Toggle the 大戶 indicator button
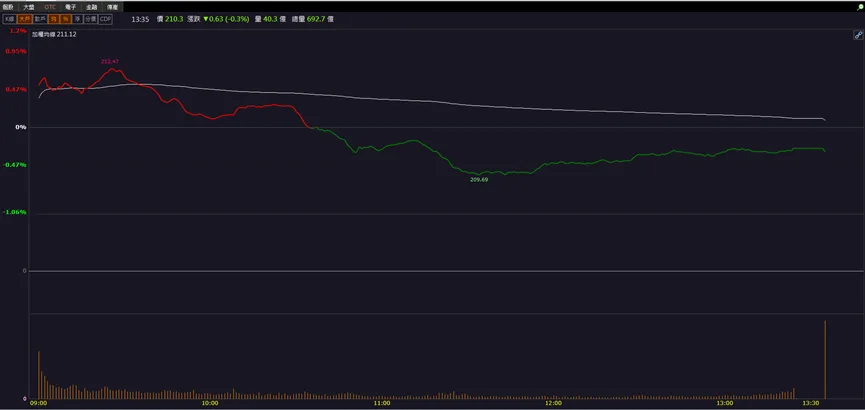 point(24,19)
